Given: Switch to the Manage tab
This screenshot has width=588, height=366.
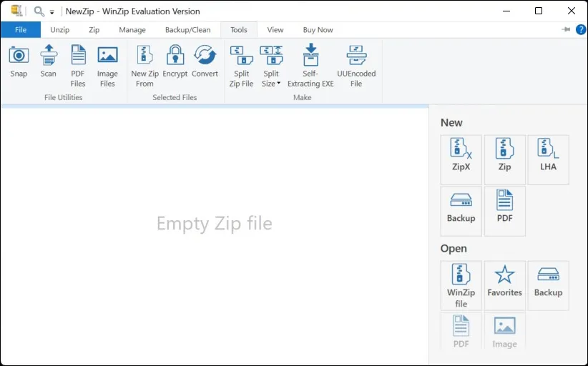Looking at the screenshot, I should (x=132, y=29).
